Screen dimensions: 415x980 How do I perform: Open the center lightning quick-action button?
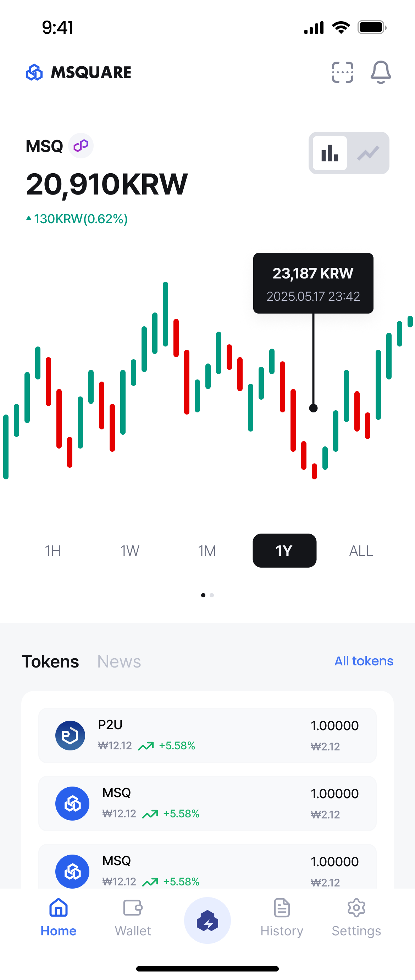pos(207,920)
